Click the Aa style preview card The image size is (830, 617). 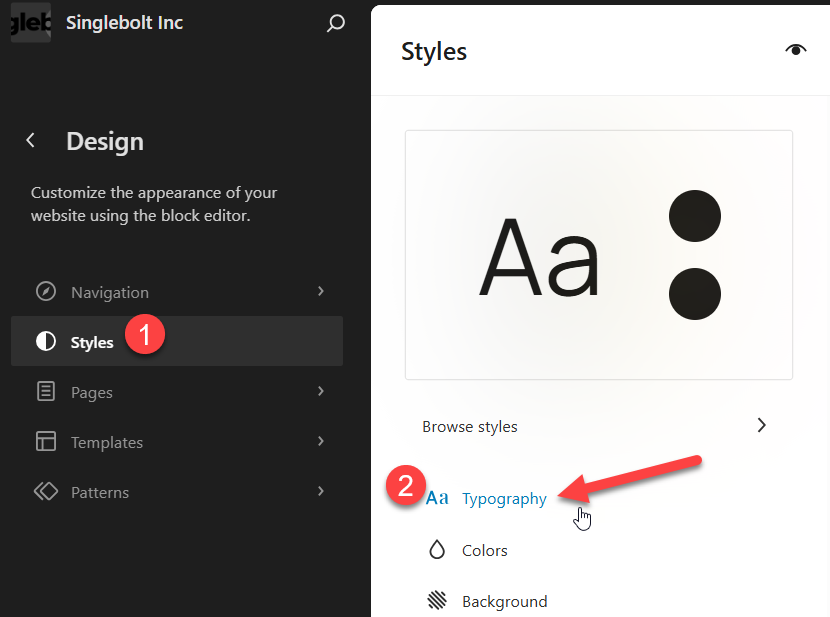(x=599, y=255)
